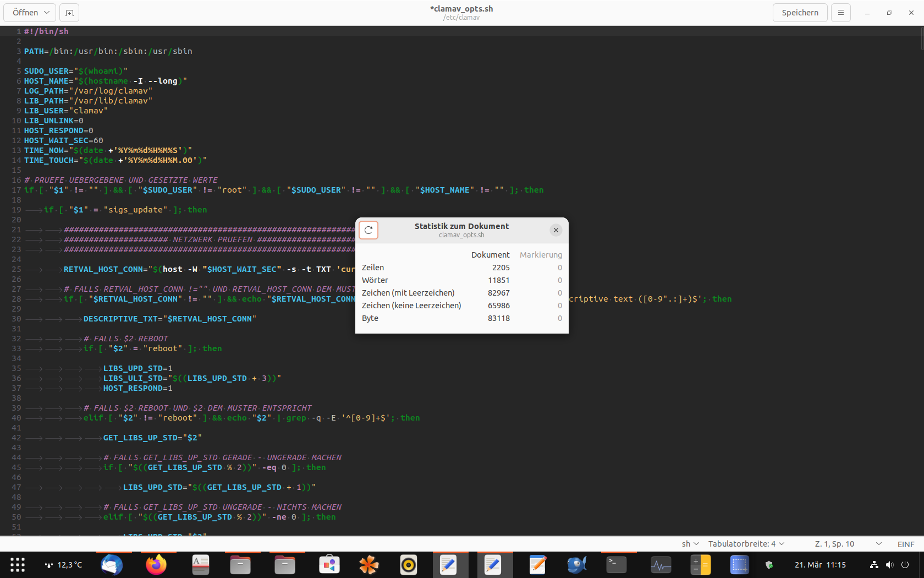Open the calculator dock icon
The image size is (924, 578).
tap(701, 565)
